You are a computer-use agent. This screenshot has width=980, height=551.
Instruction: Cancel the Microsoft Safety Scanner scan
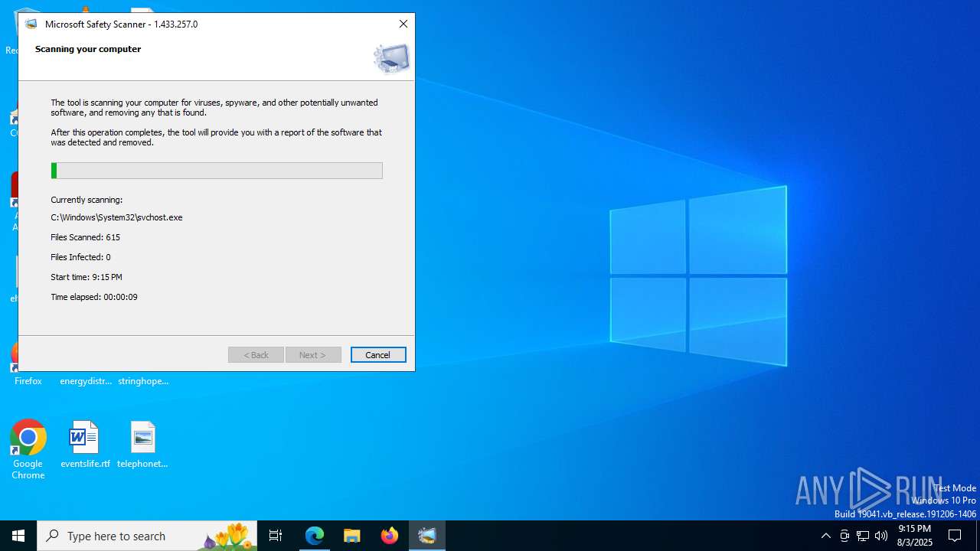(x=378, y=355)
